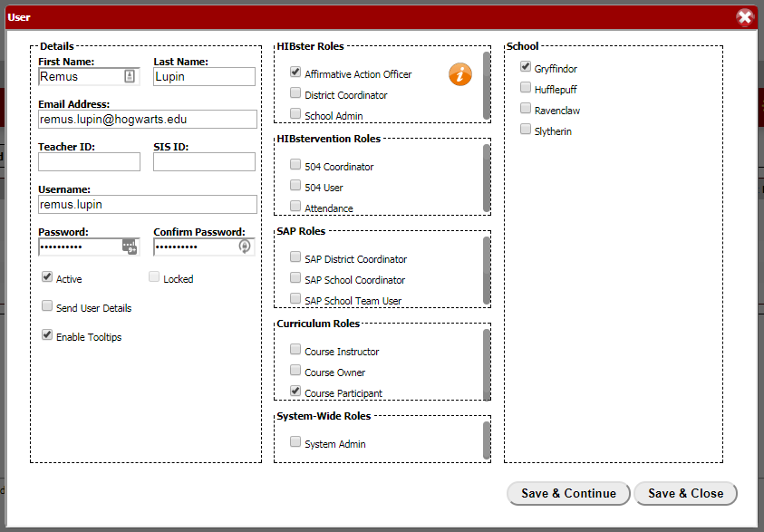Click Save & Continue button
Screen dimensions: 764x532
[x=568, y=494]
